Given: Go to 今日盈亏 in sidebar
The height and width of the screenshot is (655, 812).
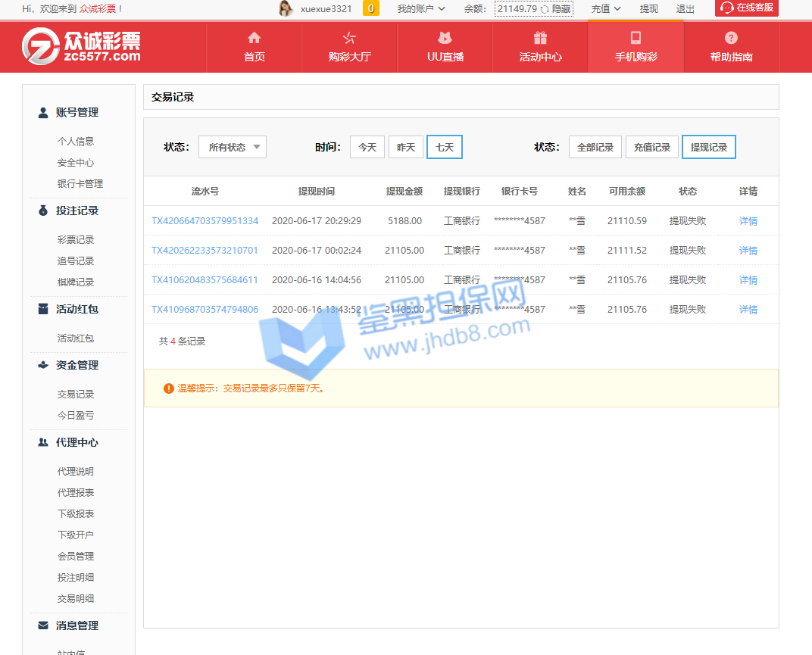Looking at the screenshot, I should [x=76, y=415].
